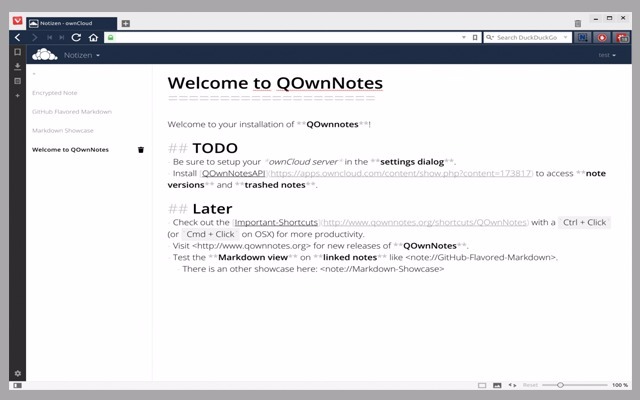
Task: Toggle image loading in status bar
Action: click(497, 385)
